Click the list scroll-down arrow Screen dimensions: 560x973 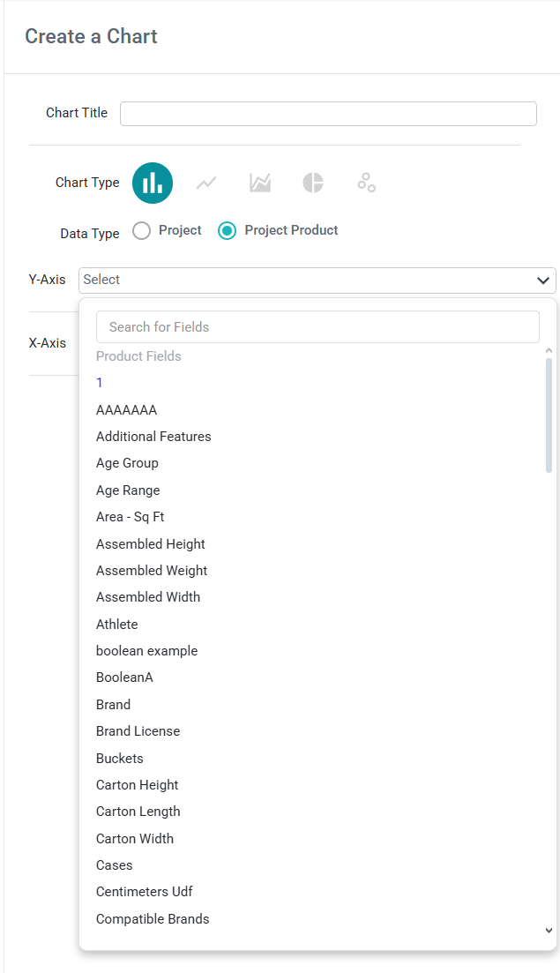(549, 930)
